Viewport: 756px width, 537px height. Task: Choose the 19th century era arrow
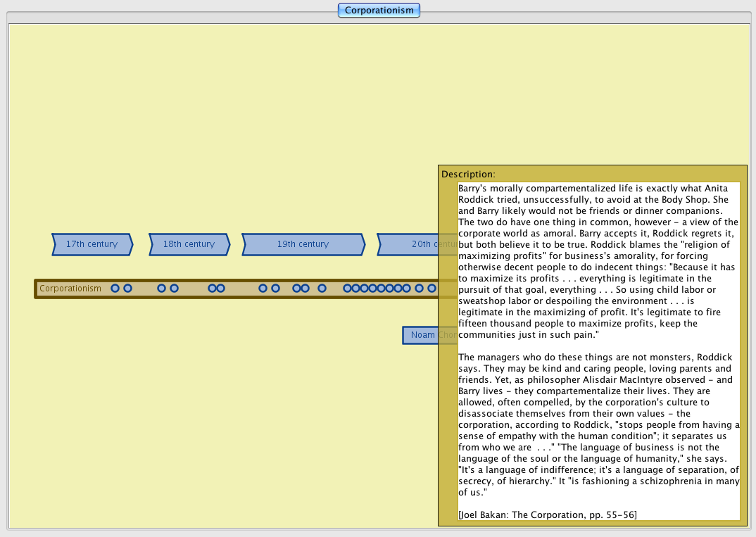point(303,244)
